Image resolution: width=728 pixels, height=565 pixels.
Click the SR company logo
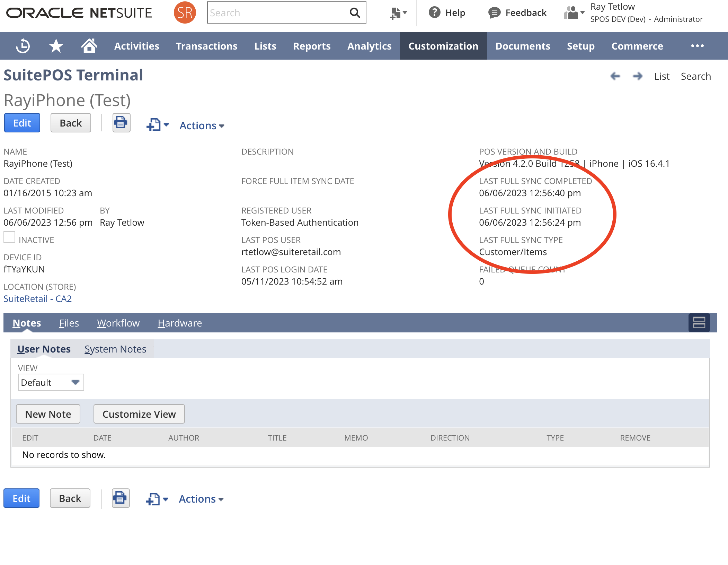tap(185, 12)
